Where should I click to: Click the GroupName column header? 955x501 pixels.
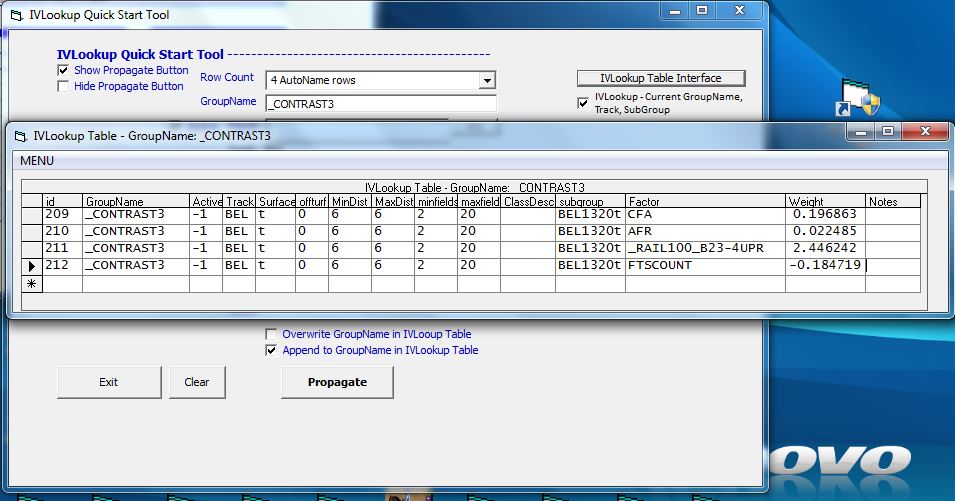coord(136,201)
